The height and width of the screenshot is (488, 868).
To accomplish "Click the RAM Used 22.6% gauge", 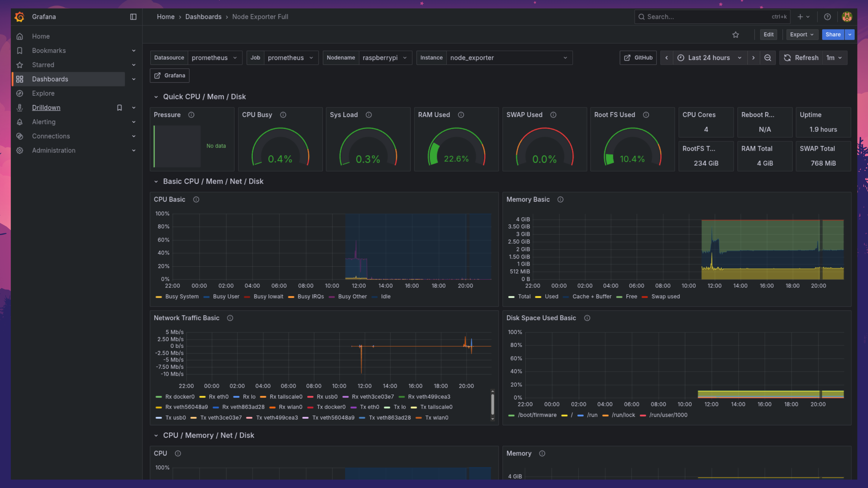I will [456, 147].
